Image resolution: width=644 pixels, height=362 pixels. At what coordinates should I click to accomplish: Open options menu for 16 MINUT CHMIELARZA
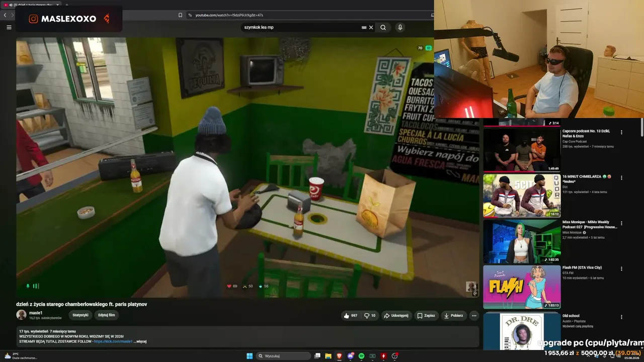tap(621, 177)
